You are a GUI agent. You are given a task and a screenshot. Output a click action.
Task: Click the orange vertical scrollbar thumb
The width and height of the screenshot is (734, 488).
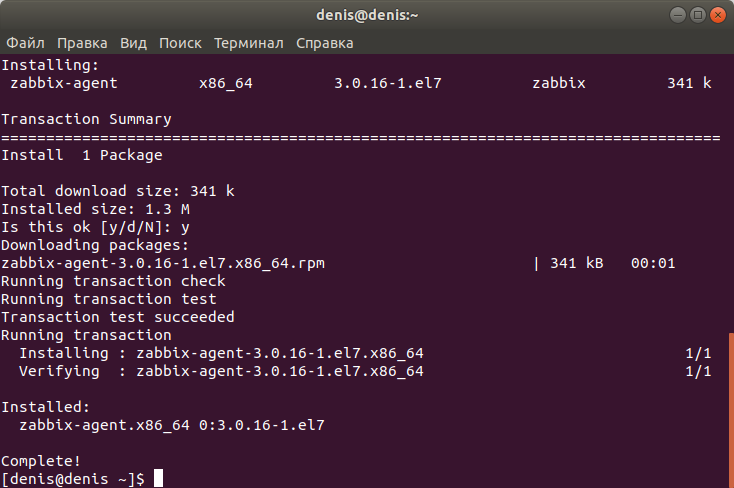pyautogui.click(x=731, y=410)
